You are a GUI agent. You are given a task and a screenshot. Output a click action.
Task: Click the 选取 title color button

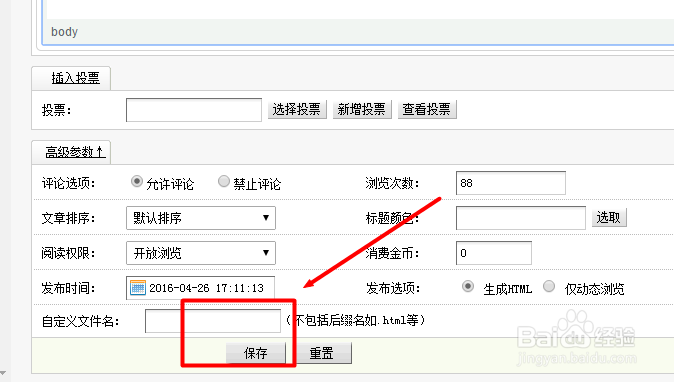pos(609,218)
